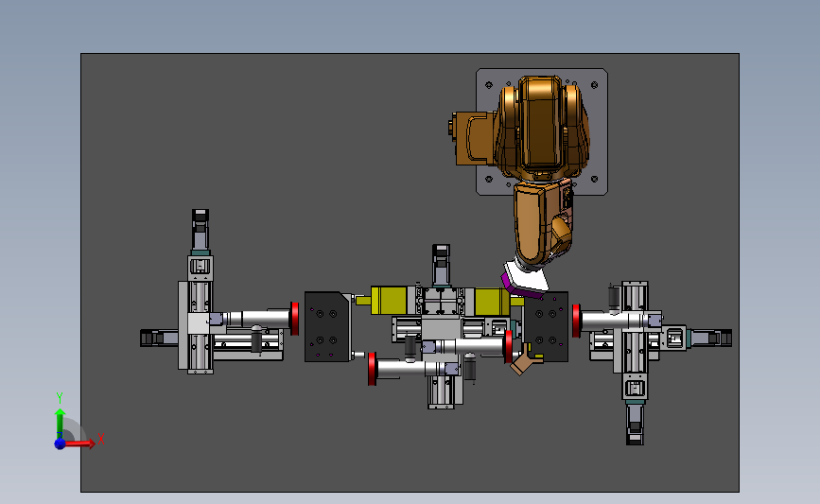This screenshot has height=504, width=820.
Task: Click the Y label of the triad
Action: (x=59, y=398)
